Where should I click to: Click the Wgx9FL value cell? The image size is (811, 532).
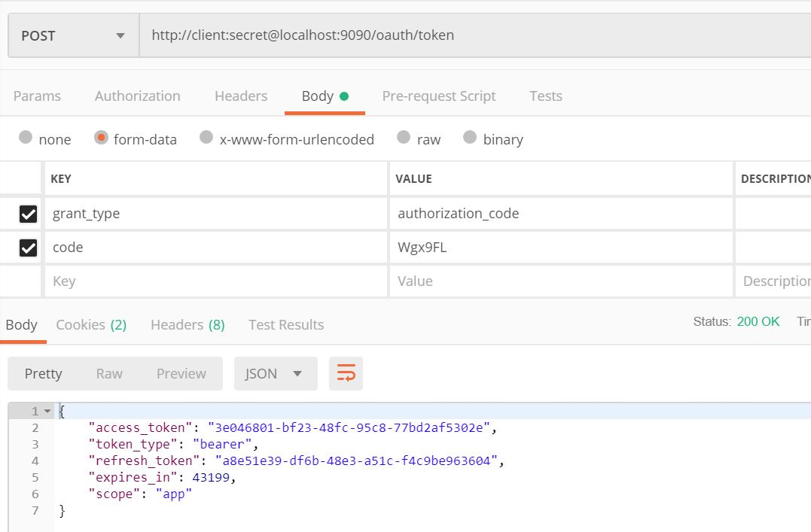point(561,247)
